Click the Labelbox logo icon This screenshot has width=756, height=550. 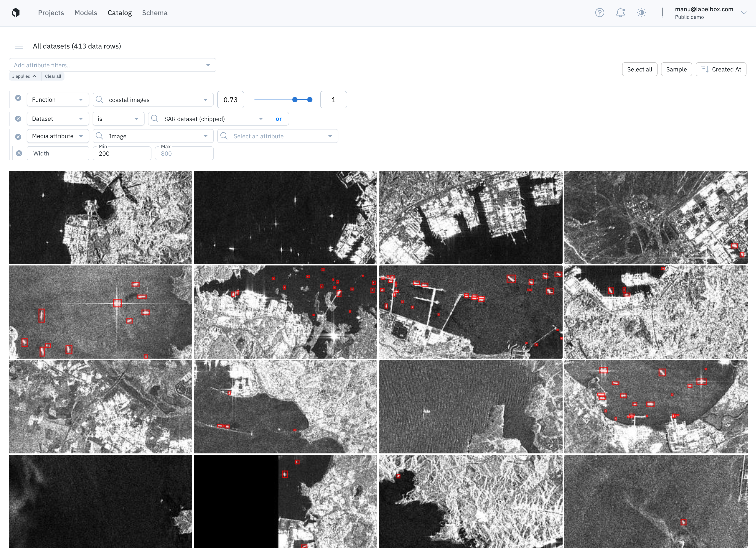pyautogui.click(x=15, y=13)
